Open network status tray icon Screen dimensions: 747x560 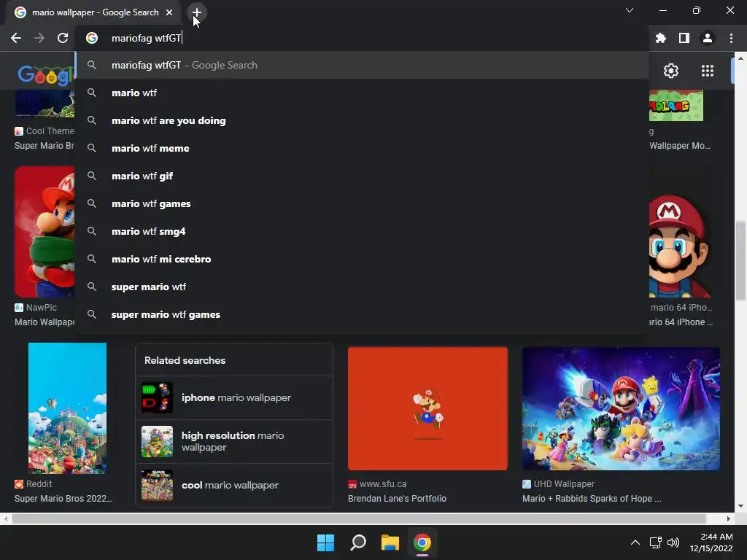[656, 542]
